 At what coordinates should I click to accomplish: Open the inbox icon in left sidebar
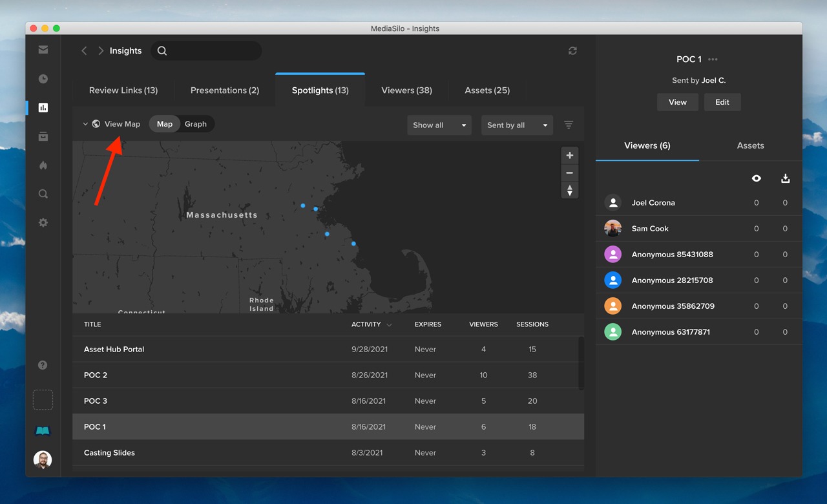click(x=43, y=50)
